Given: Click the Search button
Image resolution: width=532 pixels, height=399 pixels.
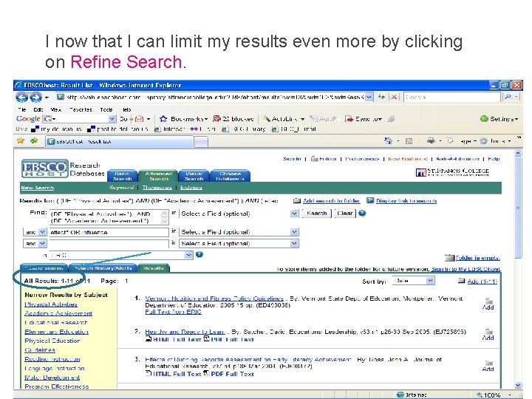Looking at the screenshot, I should (316, 214).
